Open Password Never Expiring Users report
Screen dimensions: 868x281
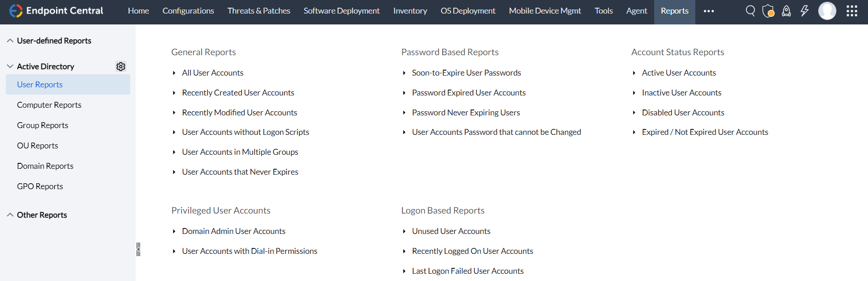(466, 113)
